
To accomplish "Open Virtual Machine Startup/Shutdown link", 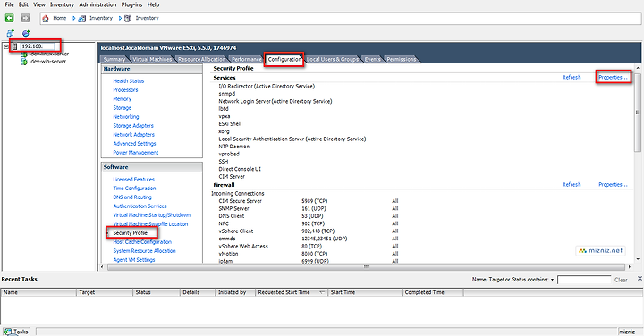I will 151,215.
